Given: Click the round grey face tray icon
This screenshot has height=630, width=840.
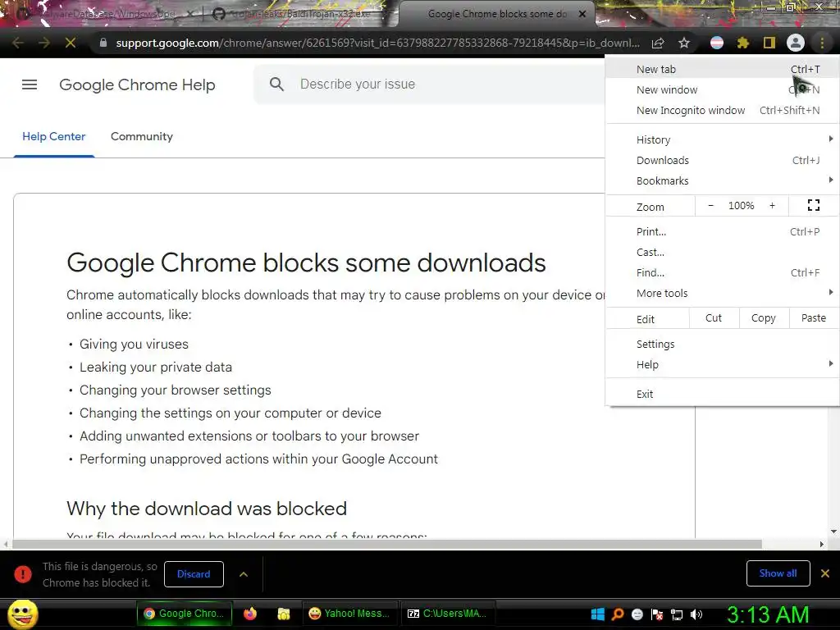Looking at the screenshot, I should [x=637, y=614].
